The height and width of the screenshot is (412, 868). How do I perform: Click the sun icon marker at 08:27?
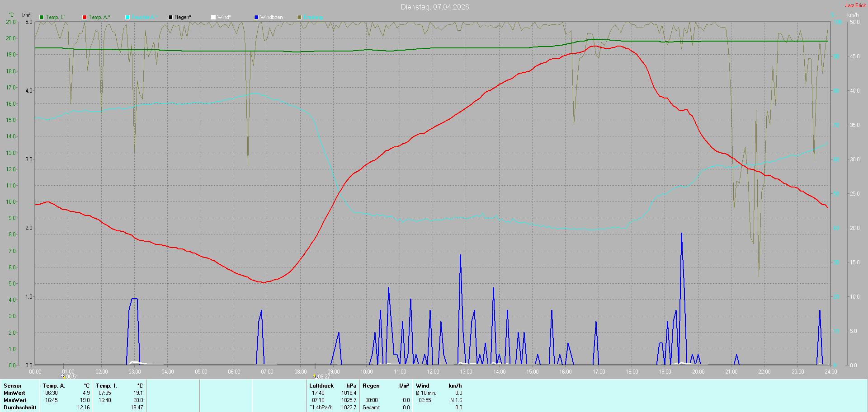[x=315, y=376]
